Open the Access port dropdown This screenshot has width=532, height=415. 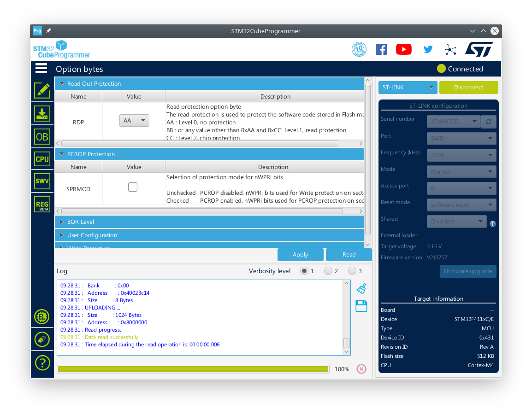(x=461, y=188)
